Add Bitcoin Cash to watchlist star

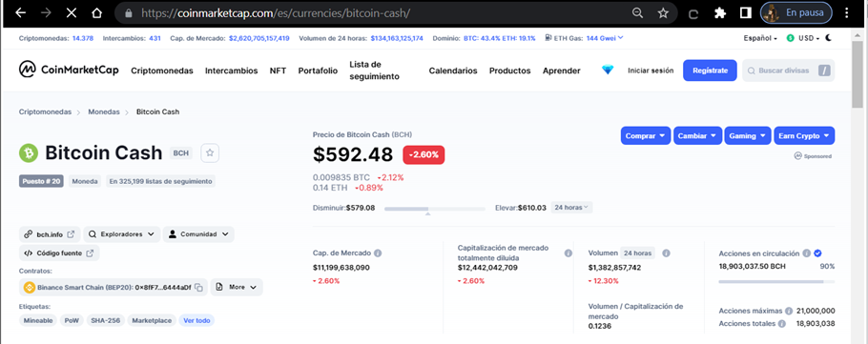pos(210,153)
